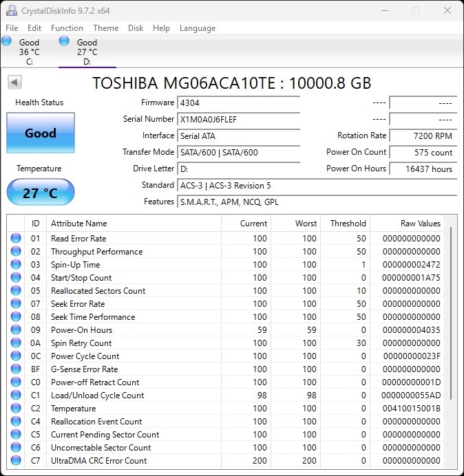
Task: Click status orb for Seek Time Performance
Action: (x=16, y=316)
